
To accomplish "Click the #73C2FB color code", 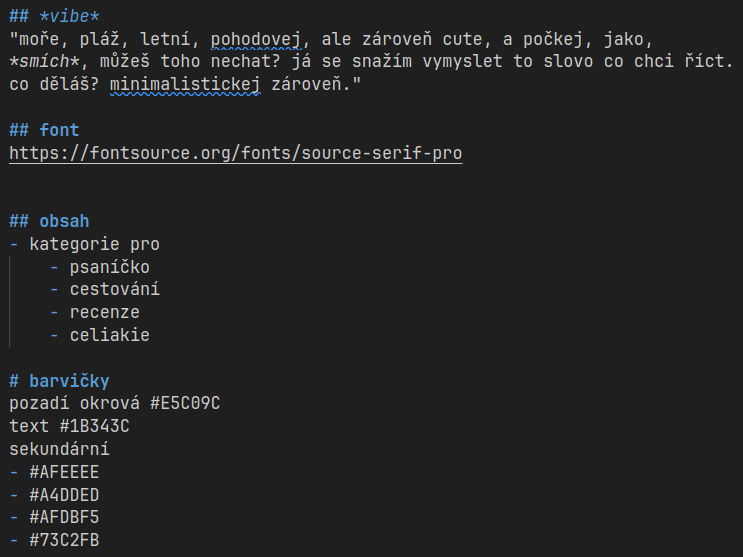I will coord(64,541).
